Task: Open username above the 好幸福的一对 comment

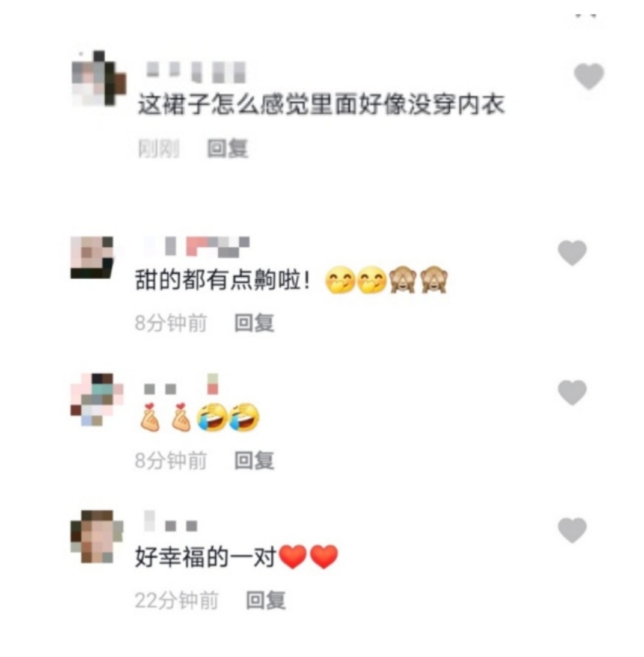Action: [170, 522]
